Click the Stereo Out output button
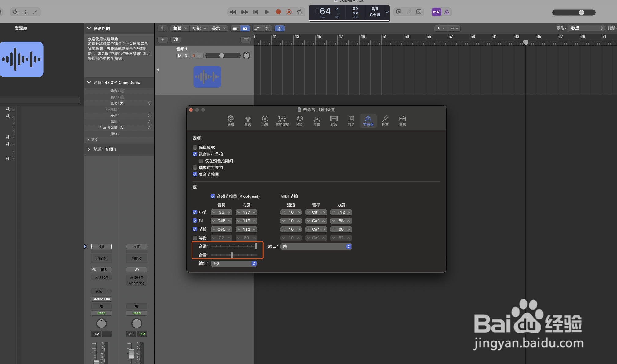 pyautogui.click(x=101, y=299)
